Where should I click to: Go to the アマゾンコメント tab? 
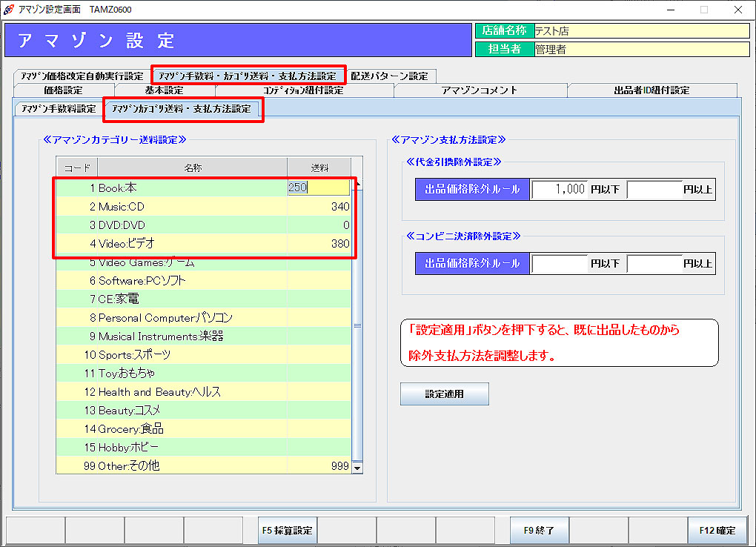pos(479,90)
